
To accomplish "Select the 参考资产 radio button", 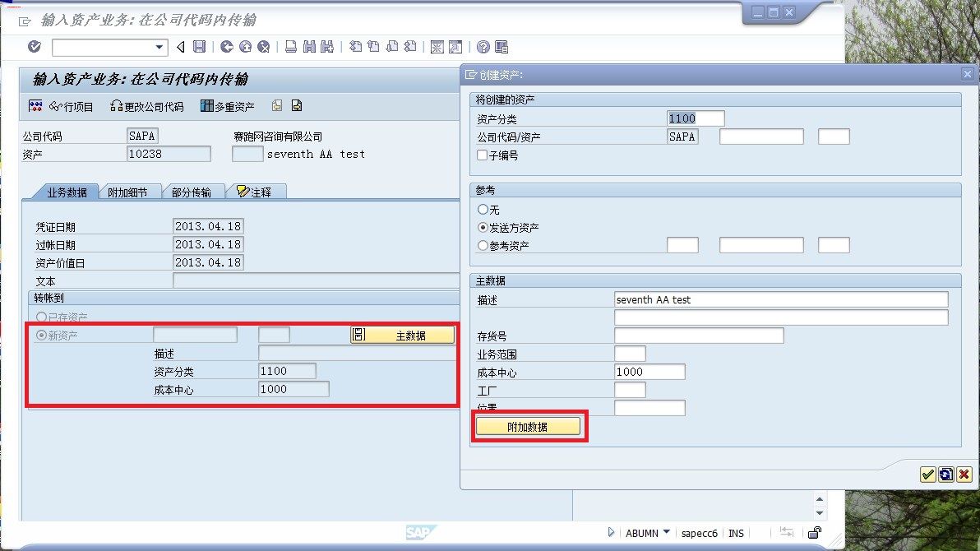I will tap(483, 245).
